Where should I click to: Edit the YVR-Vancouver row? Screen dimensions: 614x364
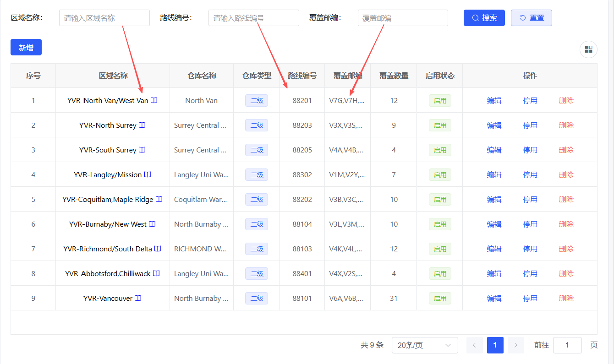[x=494, y=298]
